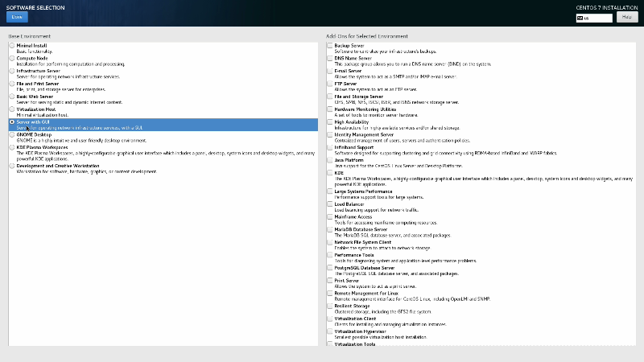Tick File and Storage Server checkbox
644x362 pixels.
click(330, 97)
